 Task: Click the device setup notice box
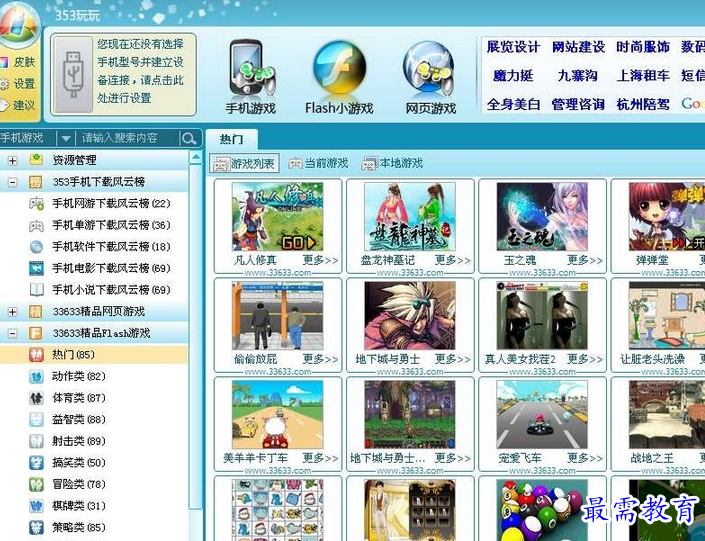point(123,74)
